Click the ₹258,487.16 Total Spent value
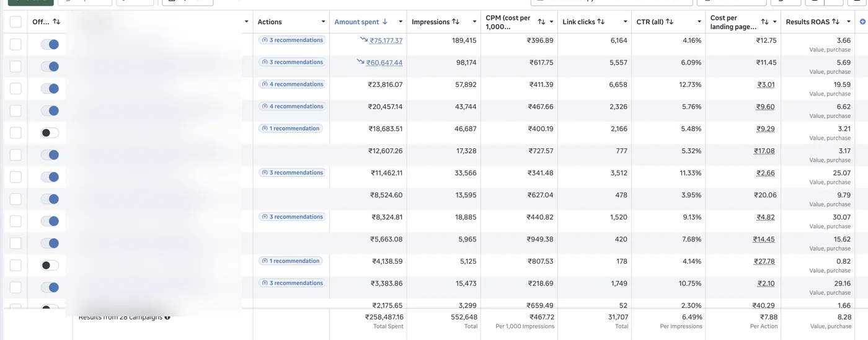 (384, 316)
